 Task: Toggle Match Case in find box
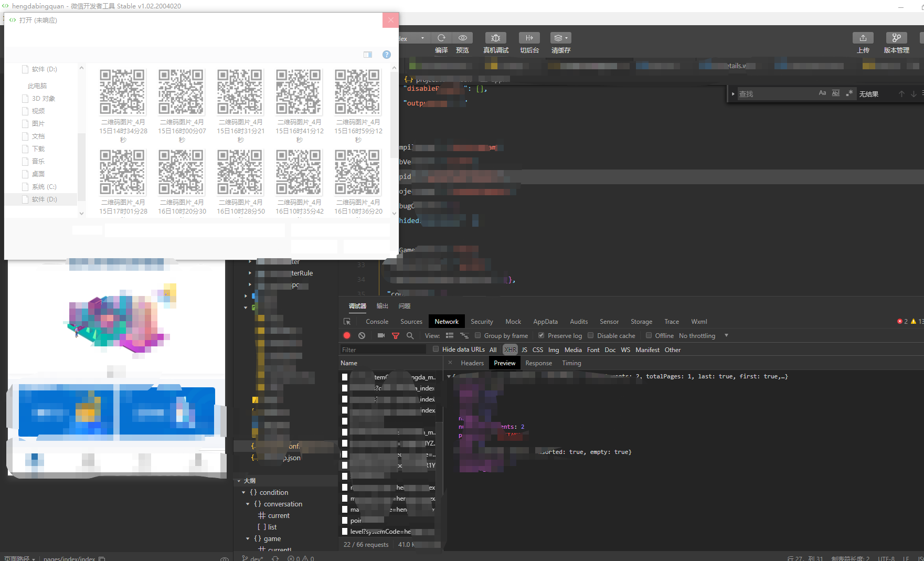pyautogui.click(x=822, y=93)
